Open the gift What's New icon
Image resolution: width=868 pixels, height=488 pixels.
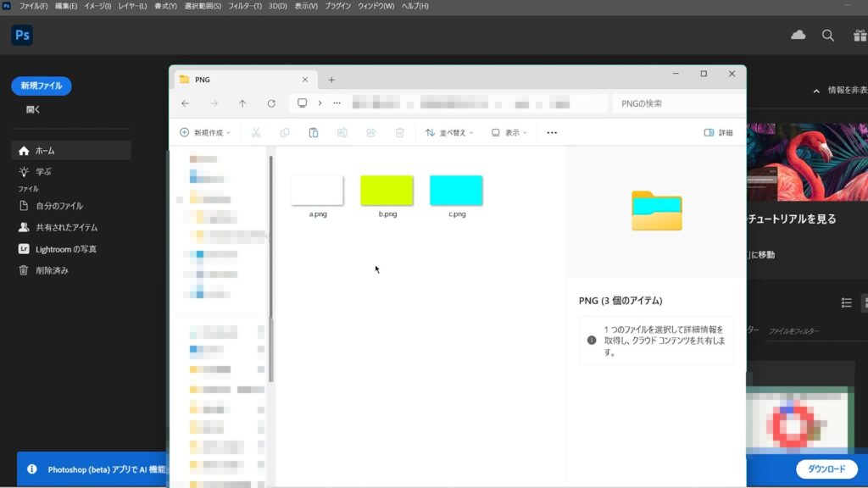coord(860,36)
